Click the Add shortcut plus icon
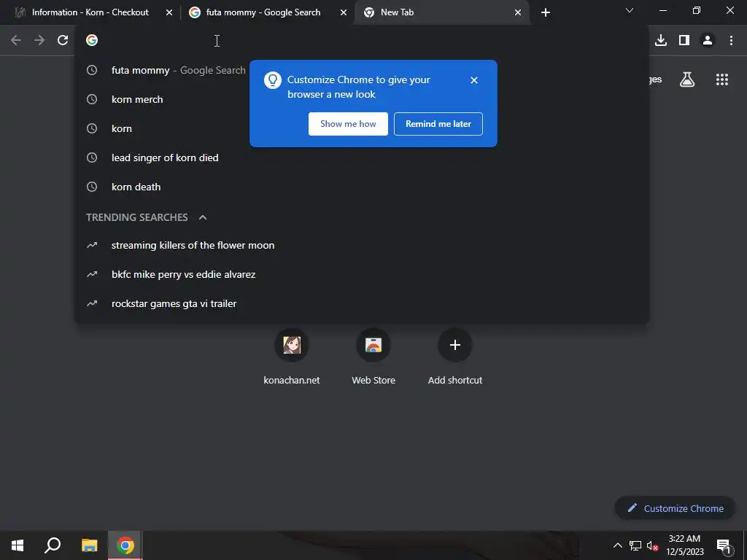This screenshot has height=560, width=747. 455,345
